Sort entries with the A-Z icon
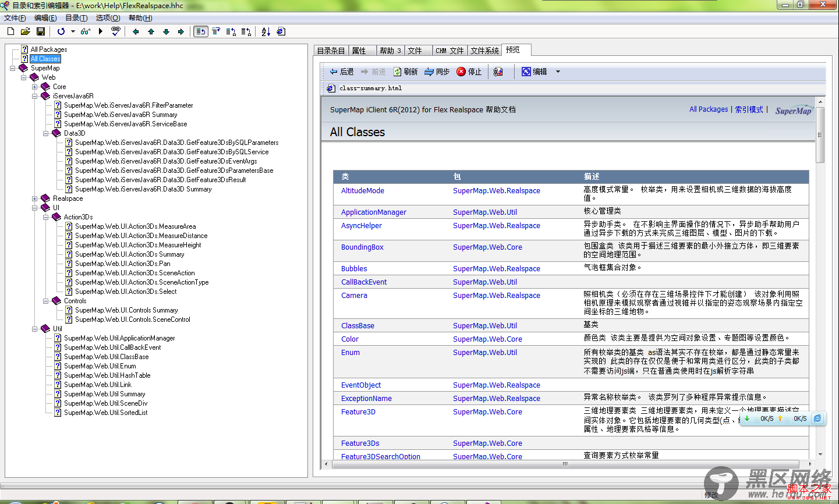Image resolution: width=839 pixels, height=504 pixels. [x=266, y=31]
